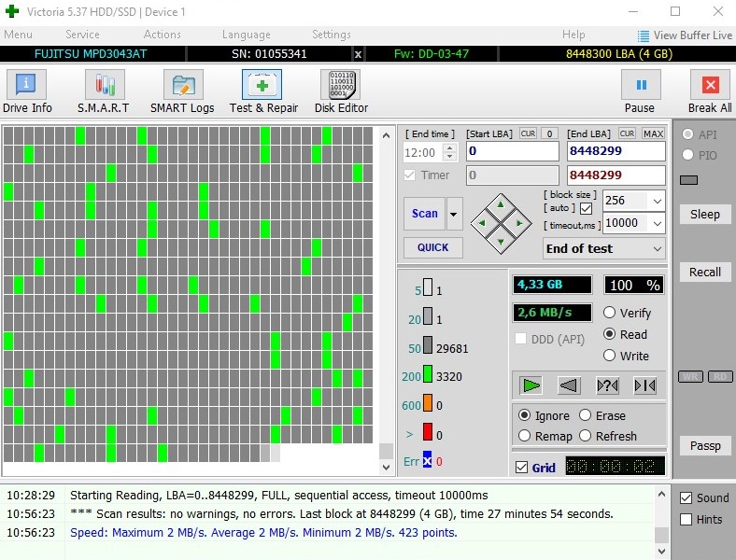This screenshot has width=736, height=560.
Task: Expand the block size 256 dropdown
Action: (x=657, y=201)
